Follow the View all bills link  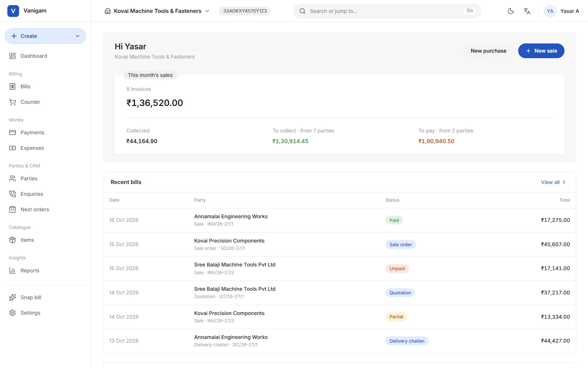(553, 182)
